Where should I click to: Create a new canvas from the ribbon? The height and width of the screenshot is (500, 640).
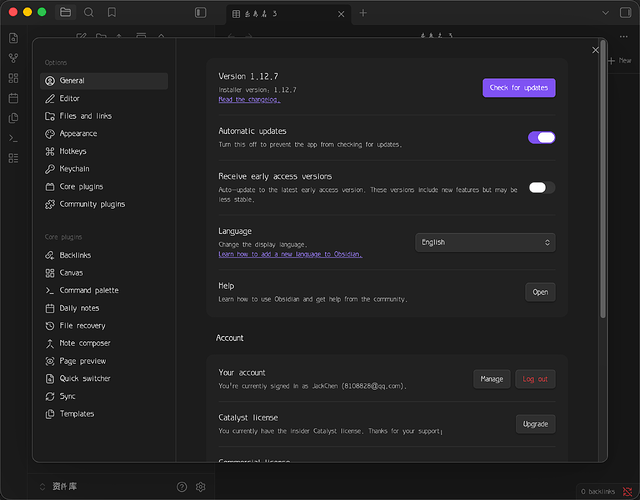coord(13,78)
